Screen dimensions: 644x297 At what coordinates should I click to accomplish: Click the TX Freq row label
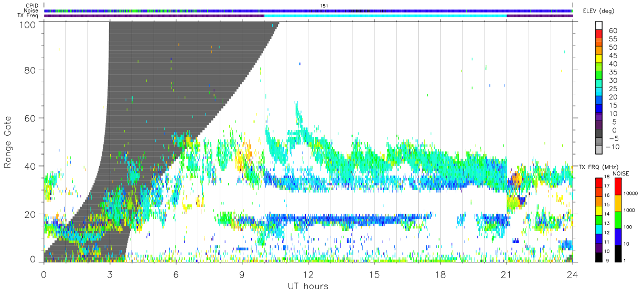click(28, 16)
